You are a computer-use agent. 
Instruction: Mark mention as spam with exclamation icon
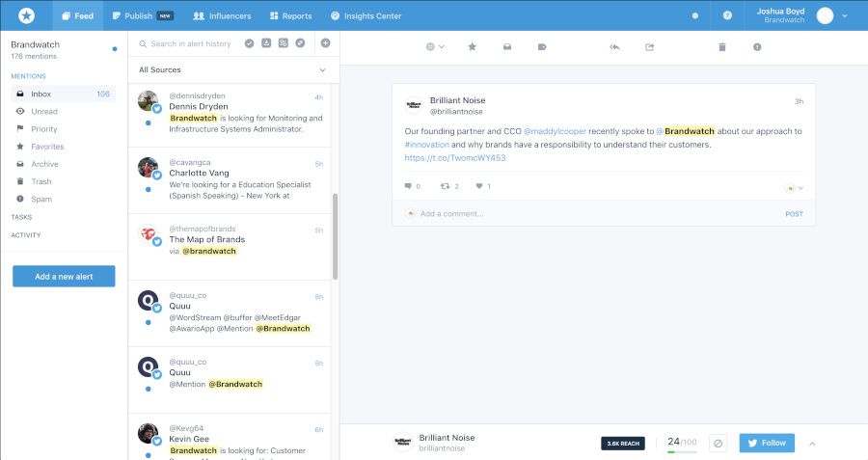[757, 46]
